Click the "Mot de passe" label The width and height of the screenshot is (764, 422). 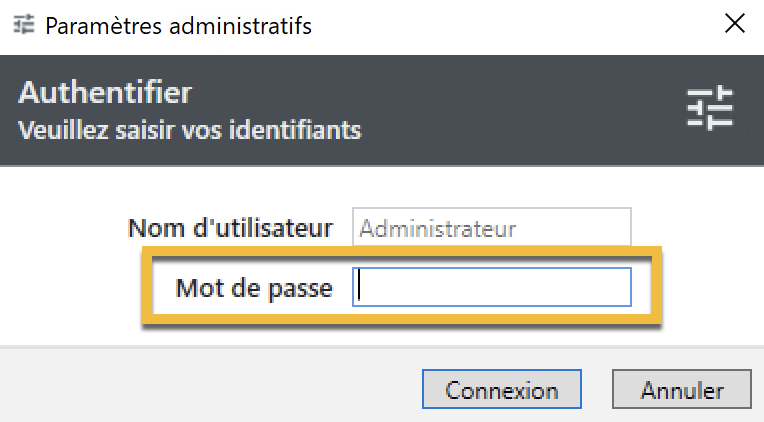tap(254, 288)
